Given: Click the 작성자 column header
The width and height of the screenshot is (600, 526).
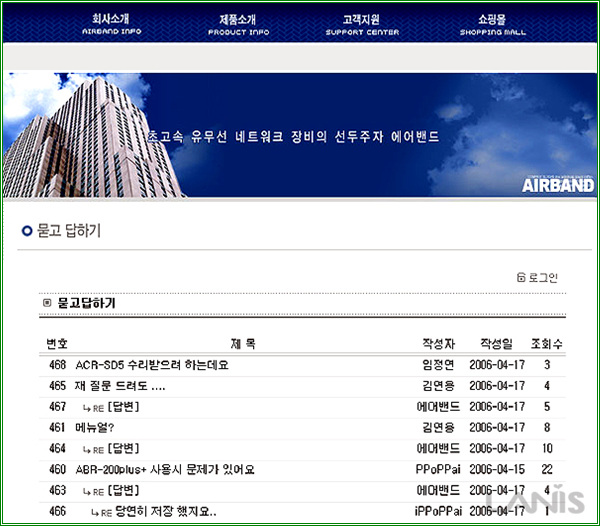Looking at the screenshot, I should [x=439, y=344].
